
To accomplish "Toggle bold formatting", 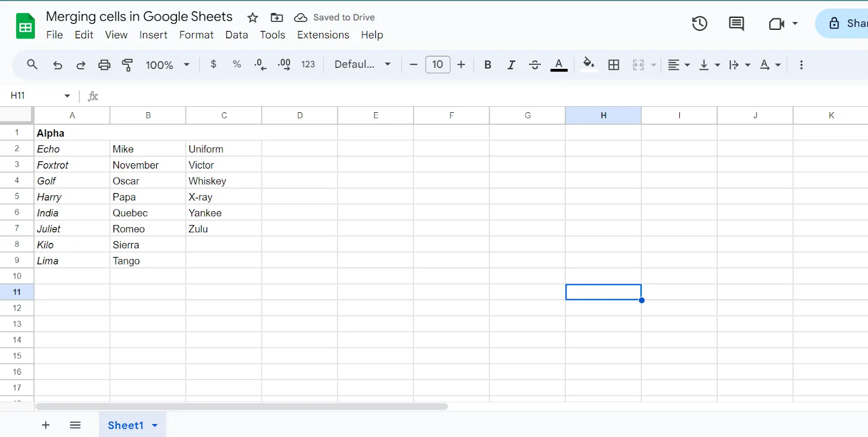I will click(x=488, y=65).
